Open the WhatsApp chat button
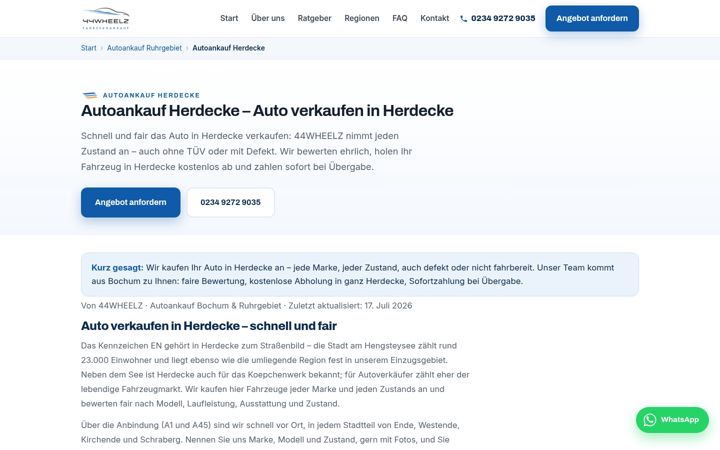Image resolution: width=720 pixels, height=450 pixels. pos(672,420)
